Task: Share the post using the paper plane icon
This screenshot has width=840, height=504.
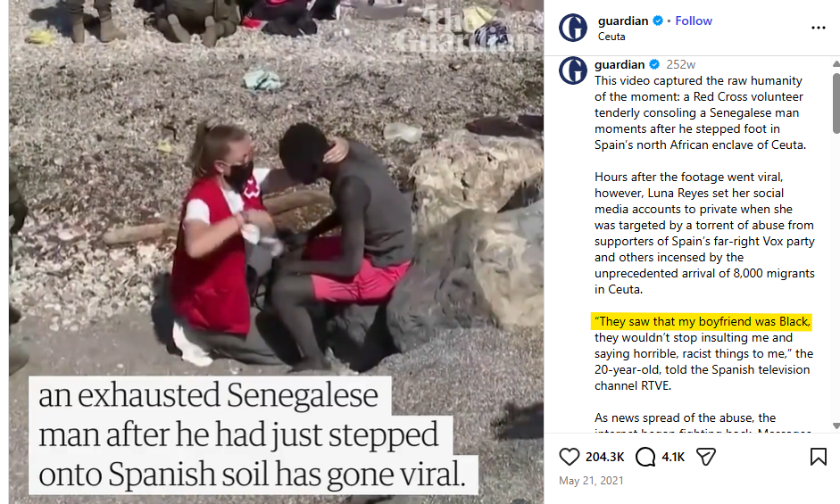Action: point(706,457)
